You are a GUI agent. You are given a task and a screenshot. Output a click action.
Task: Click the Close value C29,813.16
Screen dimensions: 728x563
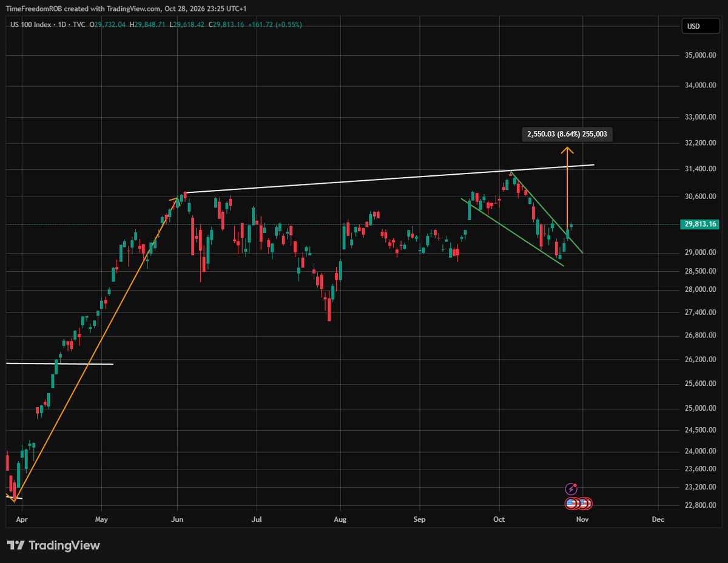pyautogui.click(x=226, y=25)
